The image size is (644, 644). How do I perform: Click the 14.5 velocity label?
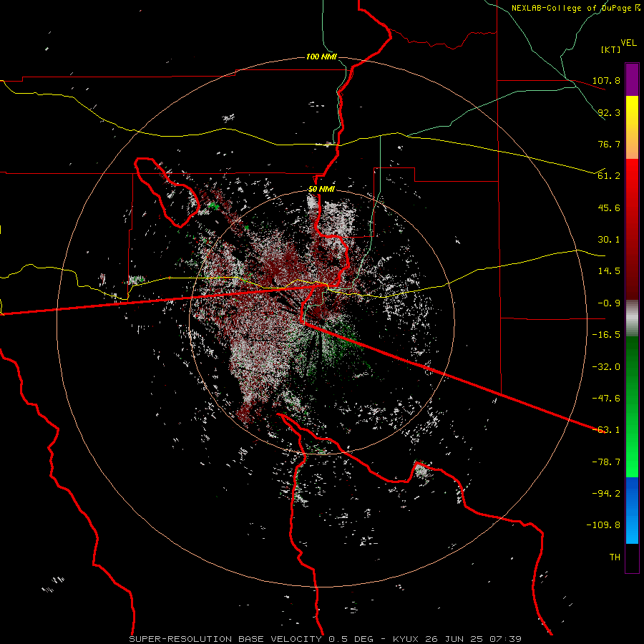coord(609,271)
